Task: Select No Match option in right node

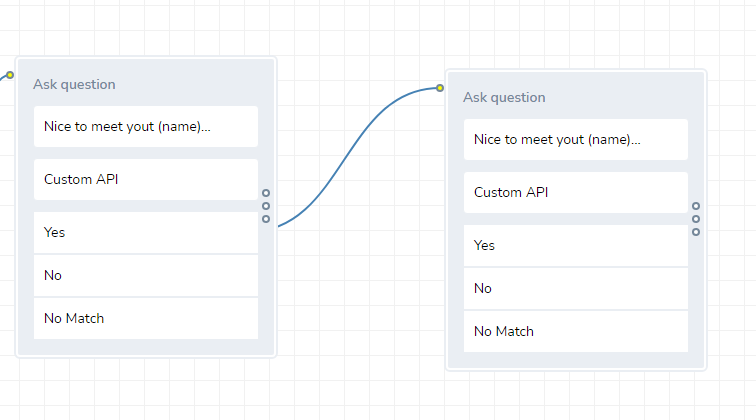Action: click(576, 331)
